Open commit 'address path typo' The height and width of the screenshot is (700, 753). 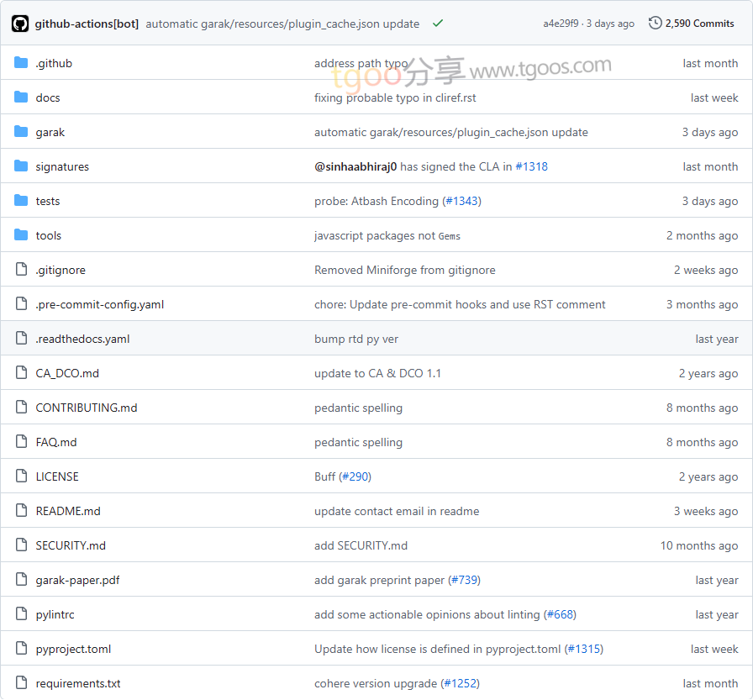pyautogui.click(x=361, y=63)
